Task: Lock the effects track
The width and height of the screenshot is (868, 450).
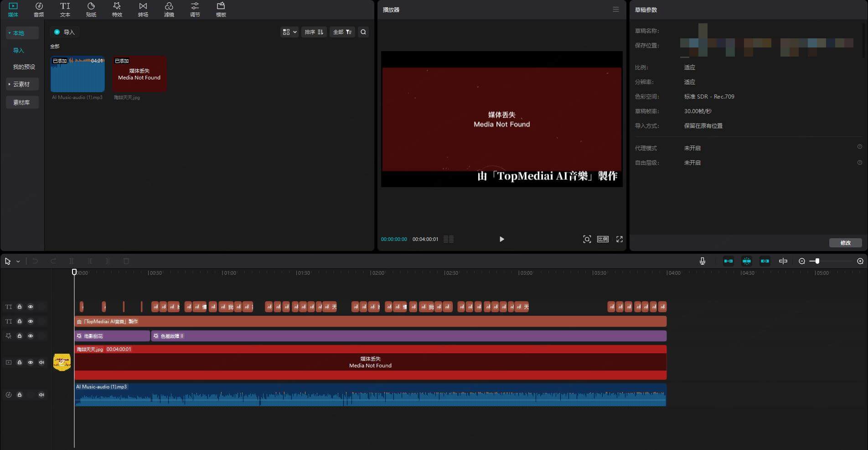Action: point(20,336)
